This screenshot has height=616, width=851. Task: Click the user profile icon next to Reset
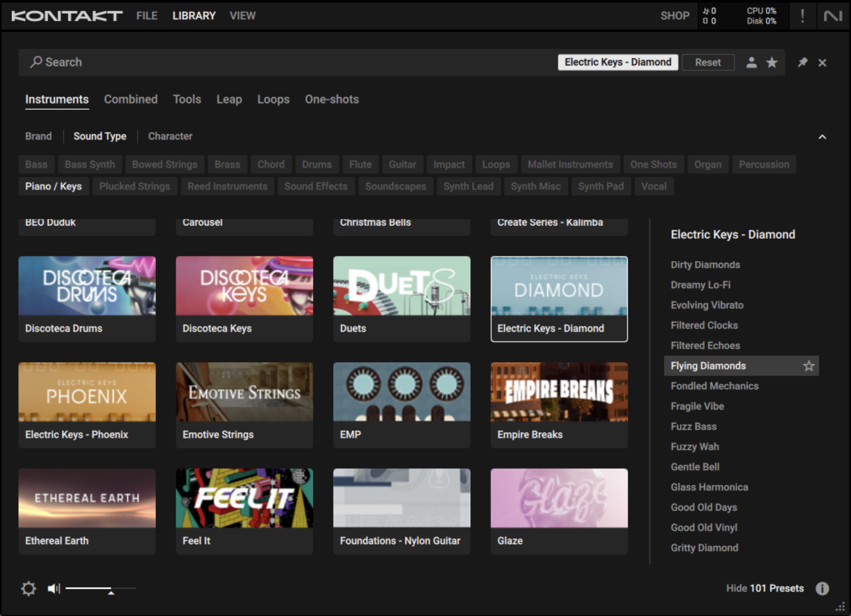coord(751,62)
